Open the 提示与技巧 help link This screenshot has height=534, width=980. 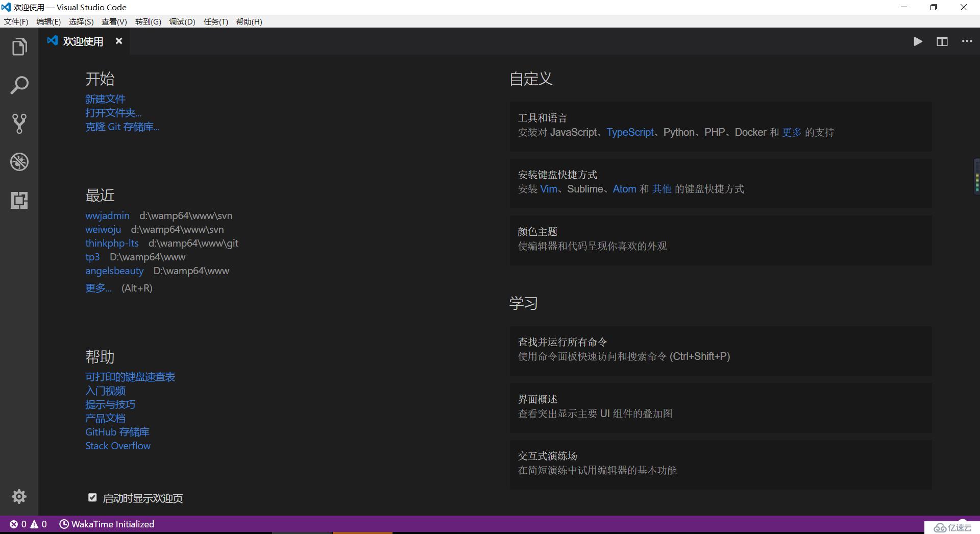[x=110, y=404]
